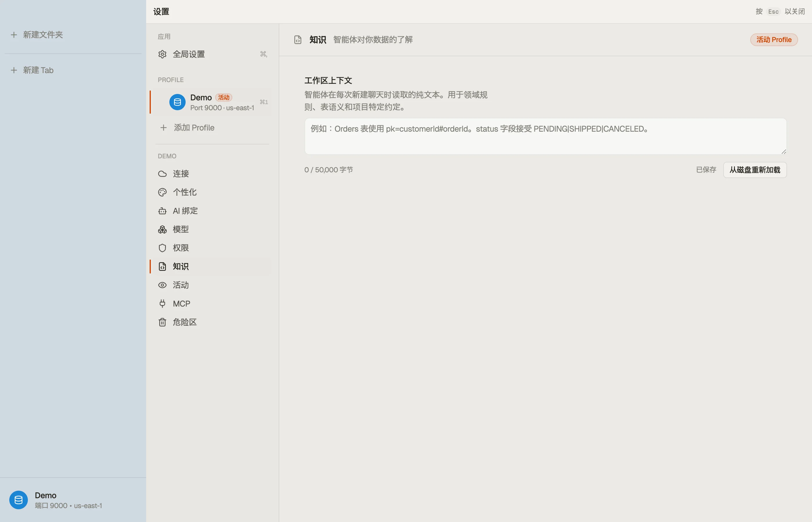Click the robot icon for AI 绑定
The image size is (812, 522).
[162, 211]
